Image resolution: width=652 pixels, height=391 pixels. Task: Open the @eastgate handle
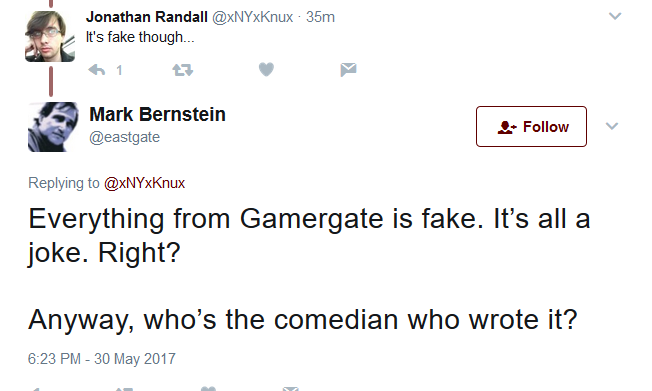(124, 137)
